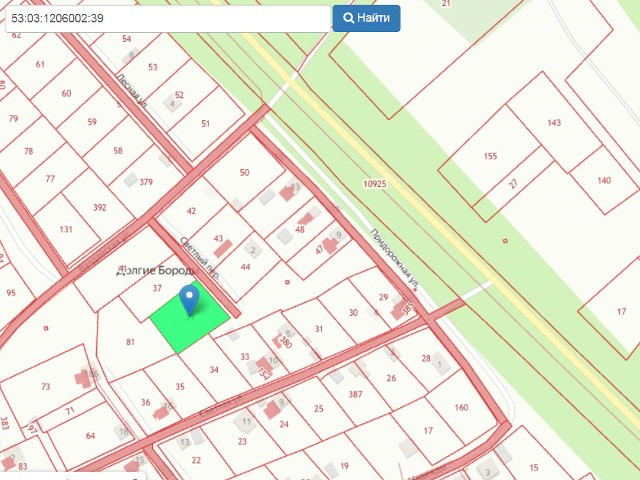Select parcel 160 on the map
The width and height of the screenshot is (640, 480).
pyautogui.click(x=461, y=407)
